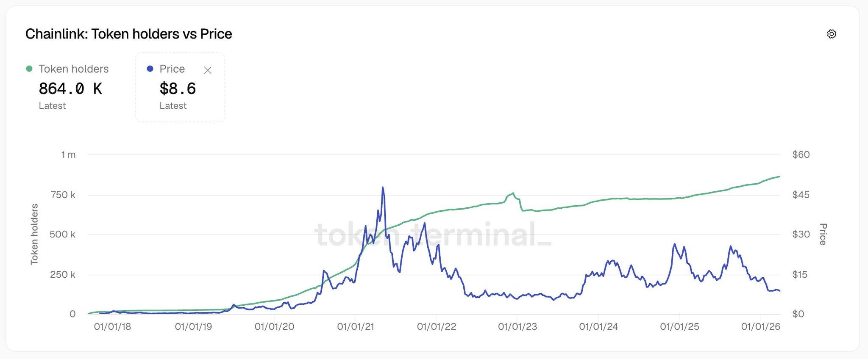Click the $8.6 latest price value
This screenshot has height=359, width=868.
click(x=178, y=89)
